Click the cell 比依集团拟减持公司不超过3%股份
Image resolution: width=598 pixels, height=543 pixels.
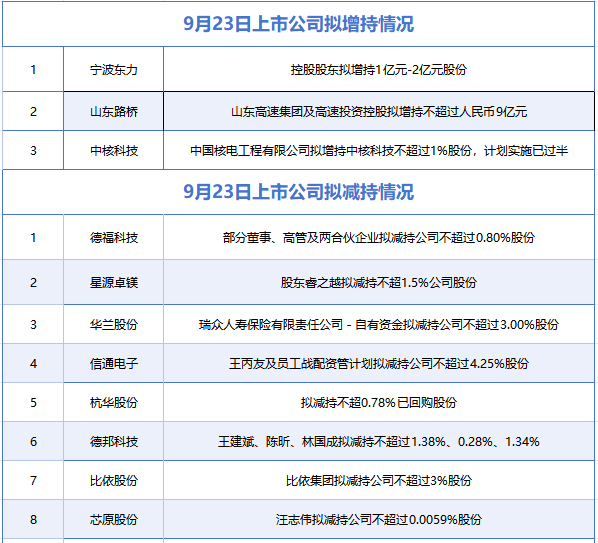(x=379, y=480)
